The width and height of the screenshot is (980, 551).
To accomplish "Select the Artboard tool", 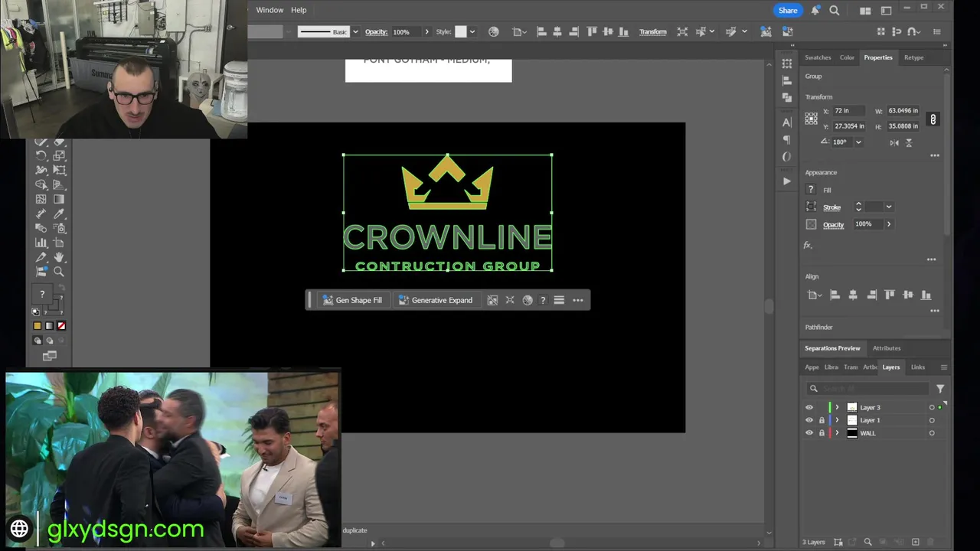I will pos(59,243).
